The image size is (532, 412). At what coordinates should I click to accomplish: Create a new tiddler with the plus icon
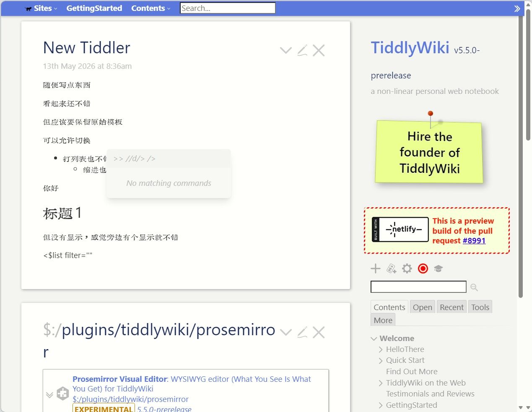coord(376,269)
